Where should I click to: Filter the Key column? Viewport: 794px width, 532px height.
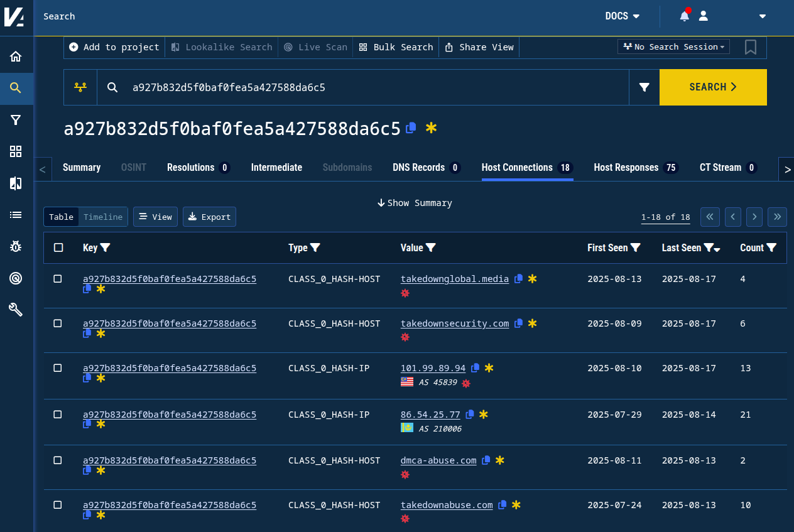106,248
